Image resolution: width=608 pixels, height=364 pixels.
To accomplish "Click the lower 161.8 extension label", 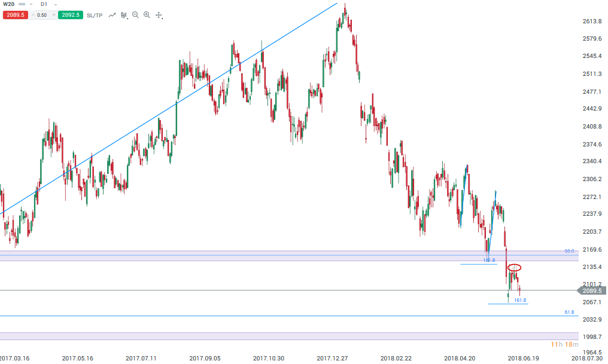I will pyautogui.click(x=520, y=300).
